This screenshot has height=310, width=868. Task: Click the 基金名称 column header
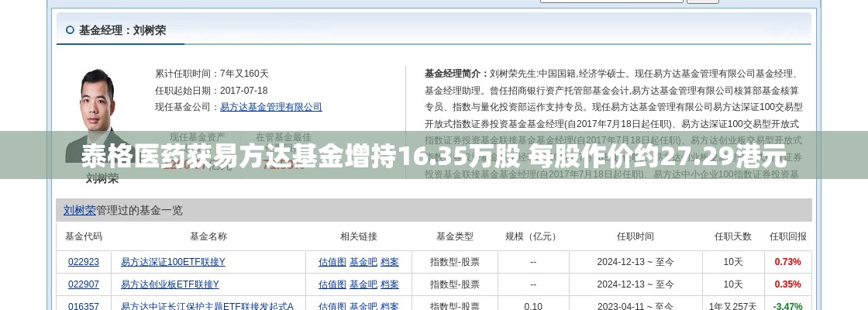click(x=208, y=236)
